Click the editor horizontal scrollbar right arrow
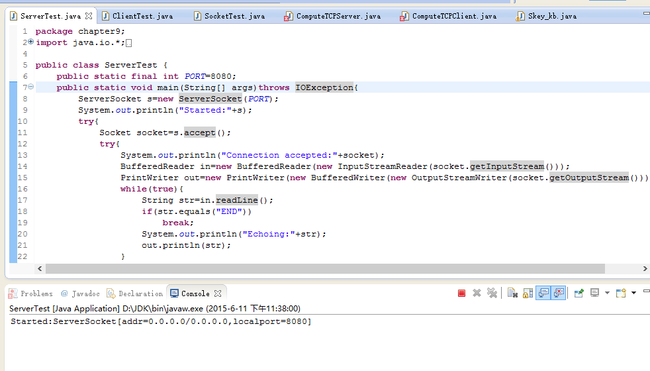The width and height of the screenshot is (650, 371). click(x=645, y=269)
